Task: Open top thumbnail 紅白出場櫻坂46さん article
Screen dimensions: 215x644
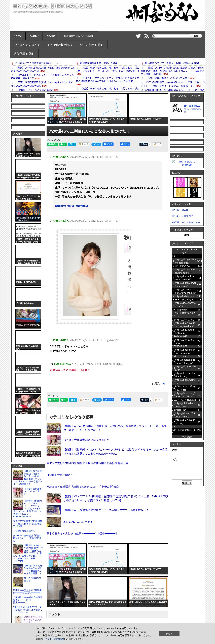Action: (108, 109)
